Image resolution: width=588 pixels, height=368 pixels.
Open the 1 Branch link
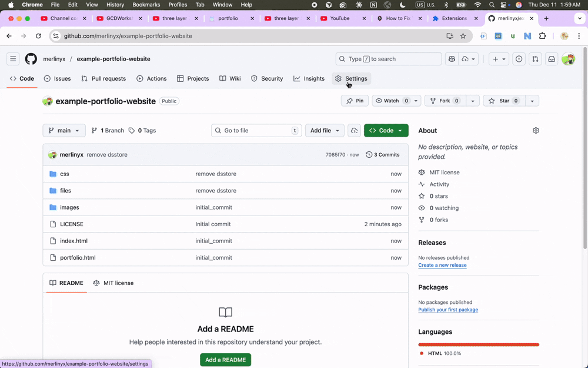tap(108, 131)
